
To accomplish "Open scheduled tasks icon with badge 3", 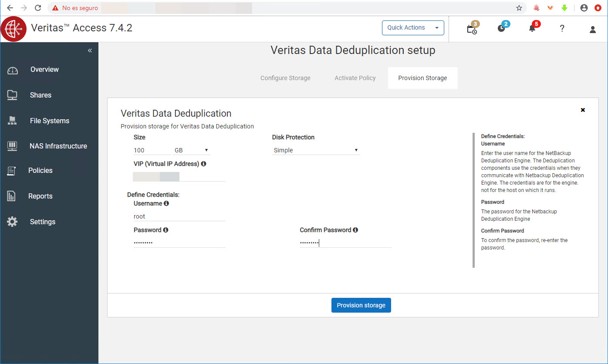I will [472, 29].
